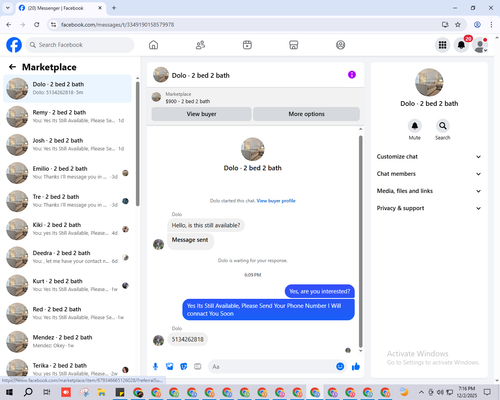
Task: Open Mendez - 2 bed 2 bath conversation
Action: 67,341
